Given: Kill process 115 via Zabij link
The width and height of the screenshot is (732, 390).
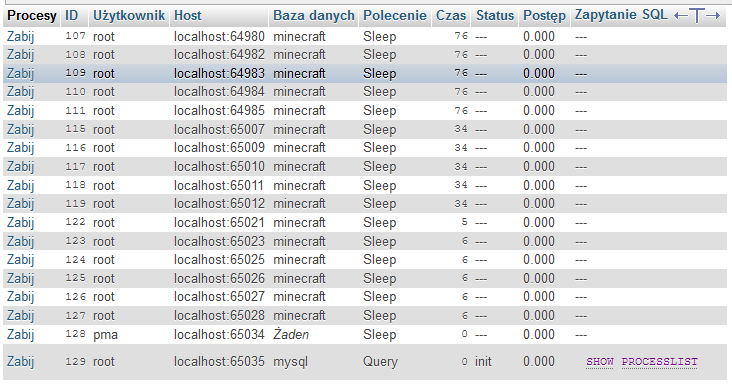Looking at the screenshot, I should (21, 129).
